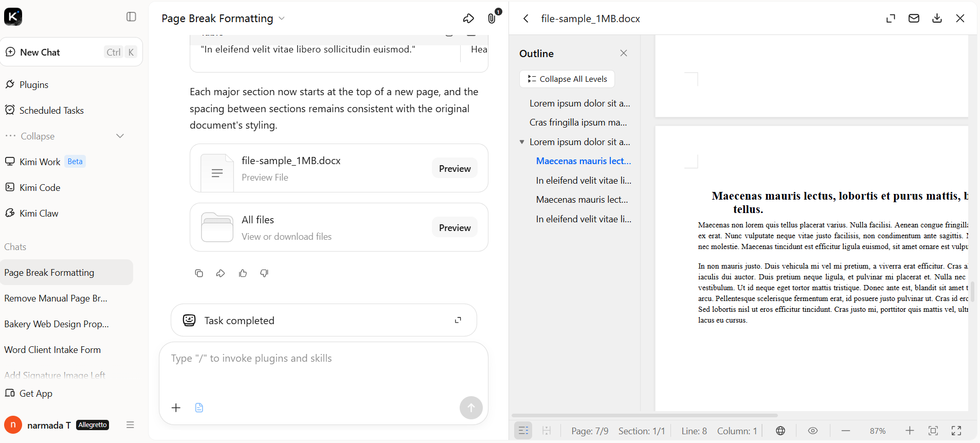Click the document skill icon in the input

pos(199,407)
